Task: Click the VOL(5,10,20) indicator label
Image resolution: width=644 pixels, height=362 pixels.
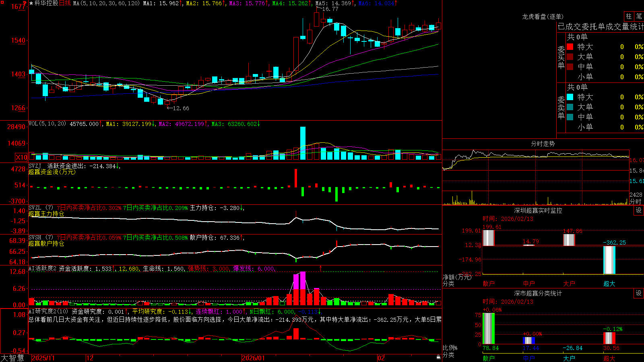Action: click(x=47, y=124)
